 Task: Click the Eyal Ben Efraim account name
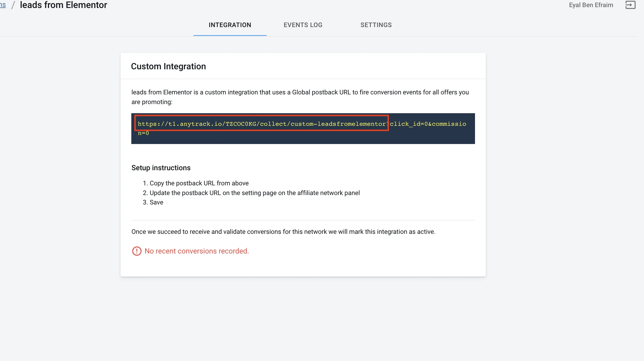tap(591, 5)
